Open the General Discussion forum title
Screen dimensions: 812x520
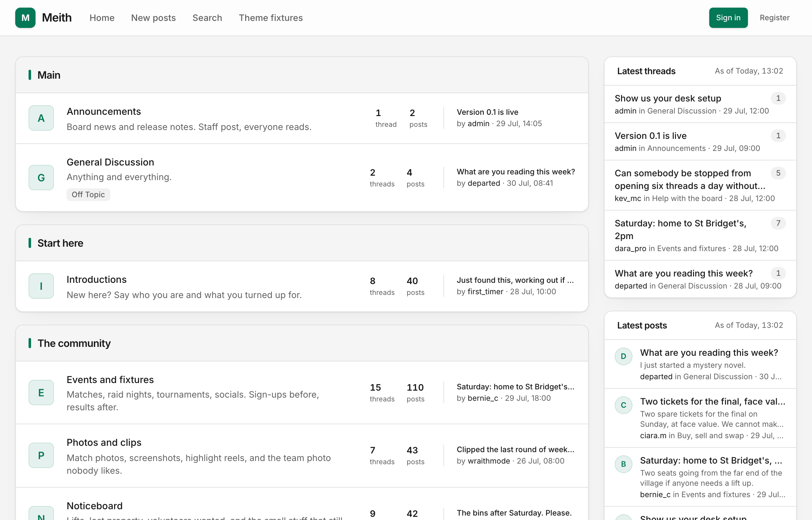[x=110, y=162]
